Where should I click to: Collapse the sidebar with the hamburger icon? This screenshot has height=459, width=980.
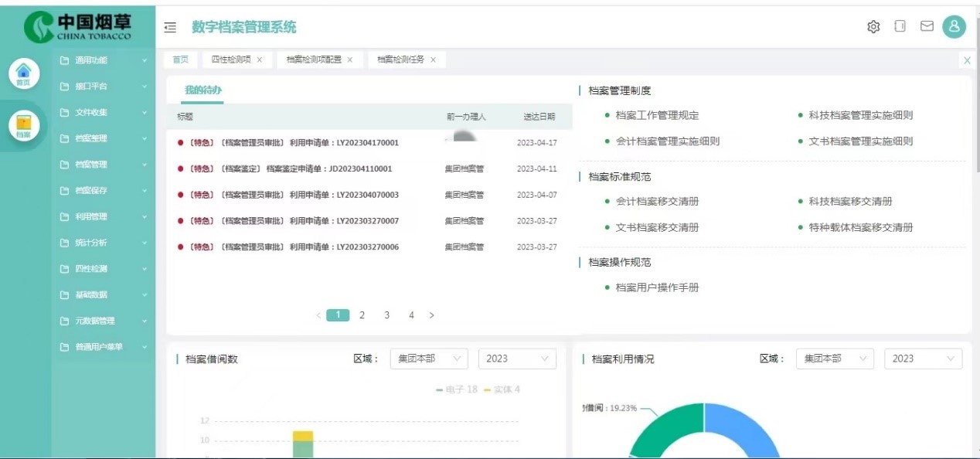pyautogui.click(x=170, y=28)
